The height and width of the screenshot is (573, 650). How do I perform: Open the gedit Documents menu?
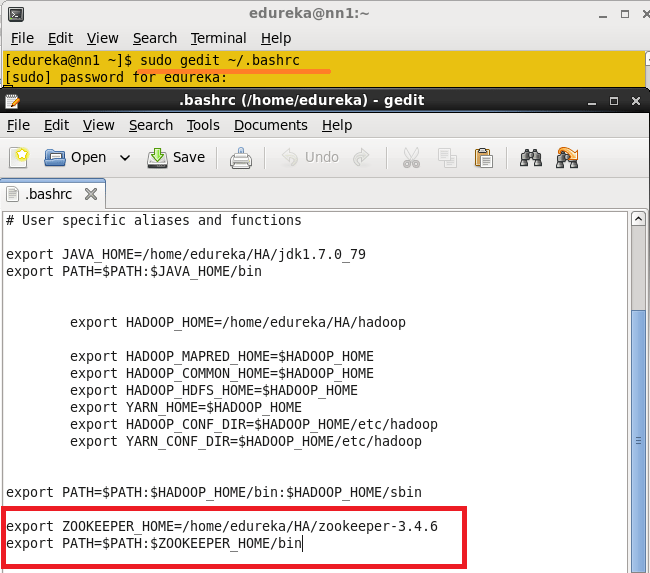point(271,125)
